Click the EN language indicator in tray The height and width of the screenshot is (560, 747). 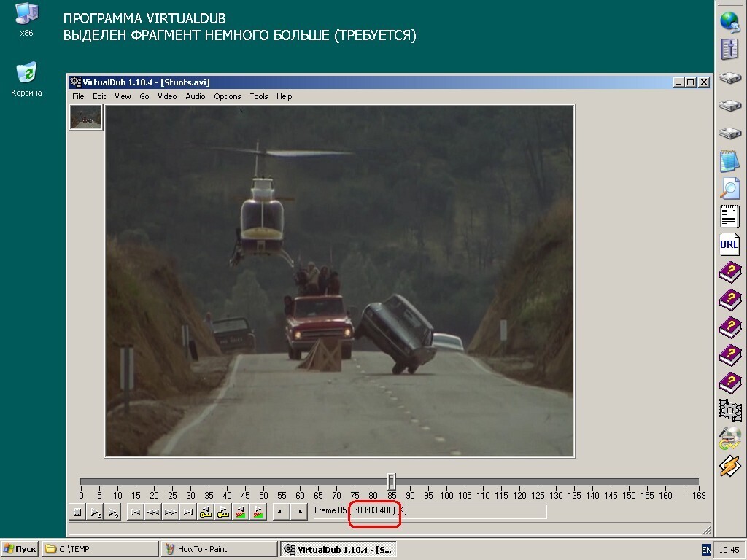pyautogui.click(x=706, y=550)
